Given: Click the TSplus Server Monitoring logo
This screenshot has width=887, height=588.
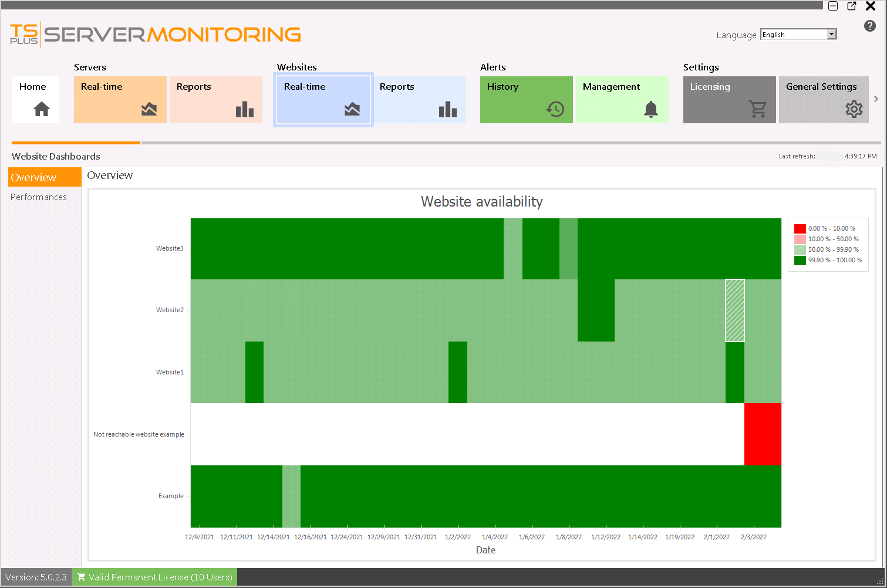Looking at the screenshot, I should (x=154, y=34).
